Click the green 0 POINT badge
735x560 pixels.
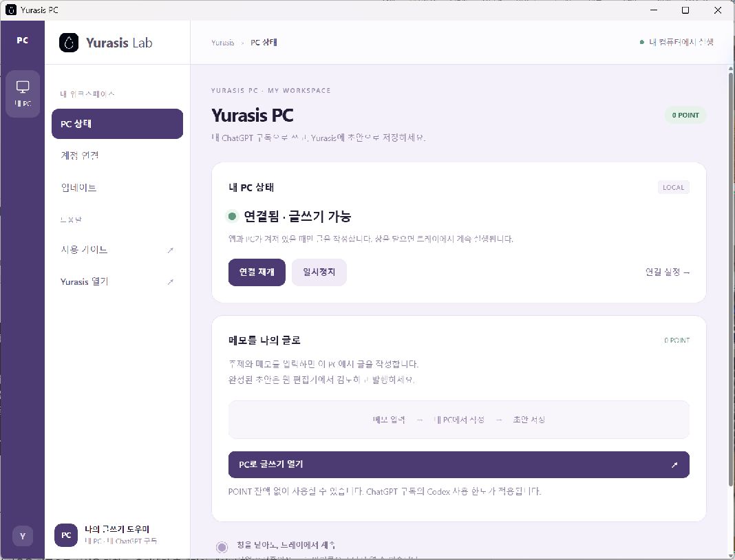[685, 116]
